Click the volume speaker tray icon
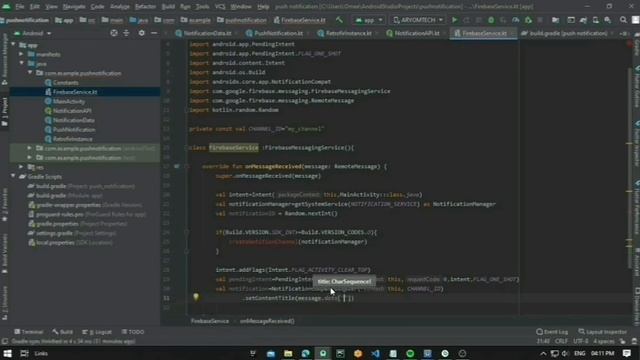 565,353
